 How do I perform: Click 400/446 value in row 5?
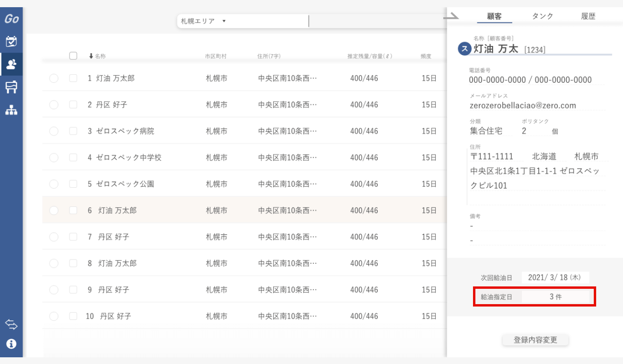364,184
